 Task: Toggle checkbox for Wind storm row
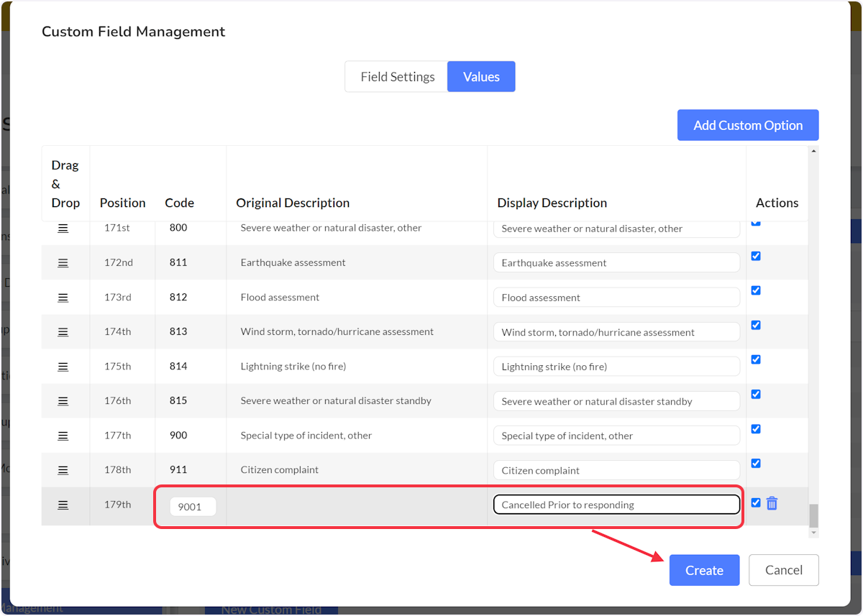(756, 325)
